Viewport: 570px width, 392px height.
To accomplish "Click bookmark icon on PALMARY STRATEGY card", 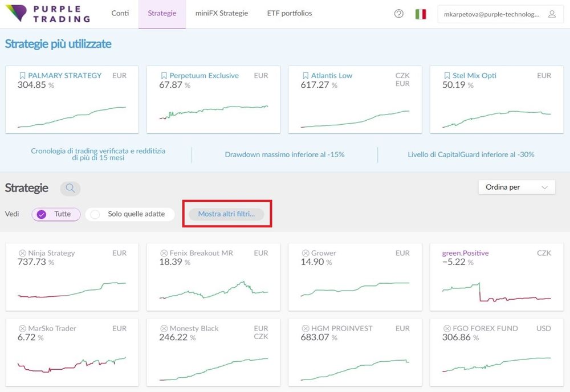I will pyautogui.click(x=22, y=76).
